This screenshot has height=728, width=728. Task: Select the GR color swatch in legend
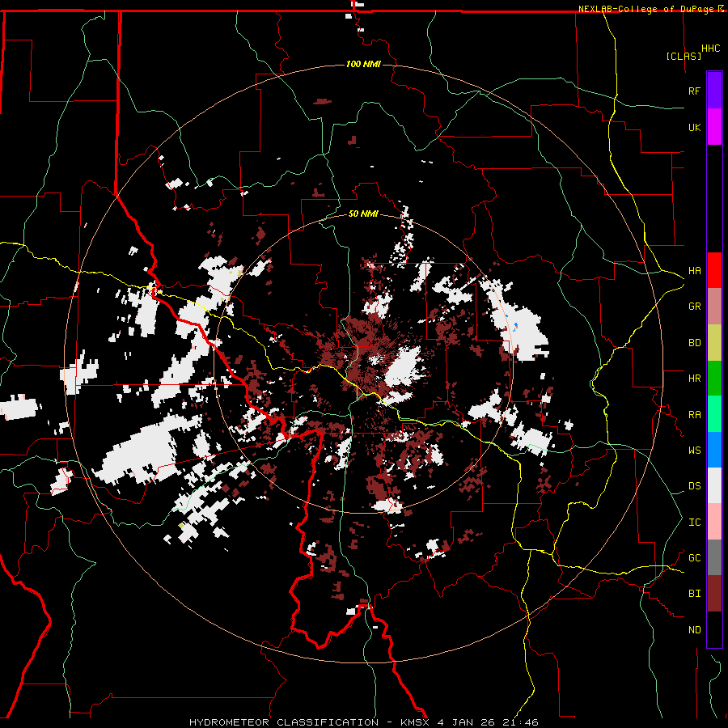(714, 306)
